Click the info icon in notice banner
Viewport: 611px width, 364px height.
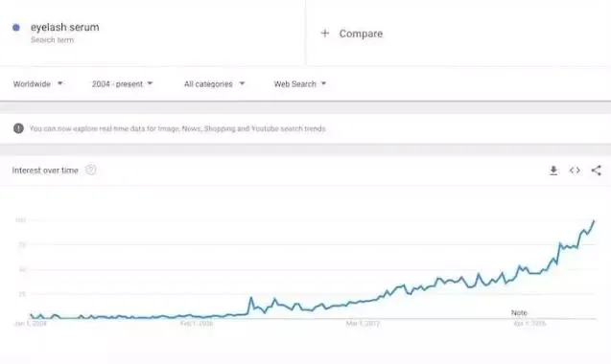pos(18,128)
